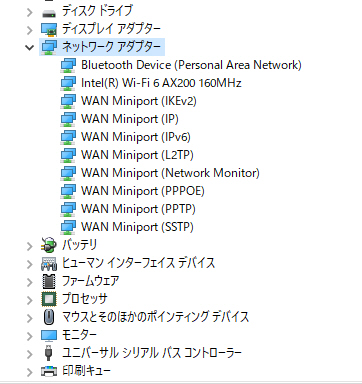Select WAN Miniport (IP) text

pyautogui.click(x=130, y=119)
